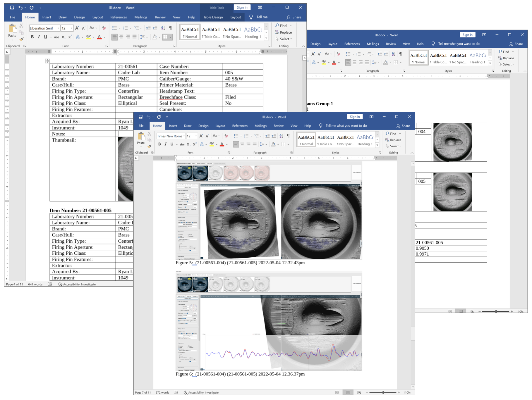The width and height of the screenshot is (532, 400).
Task: Click Shading icon in front window Paragraph group
Action: (273, 144)
